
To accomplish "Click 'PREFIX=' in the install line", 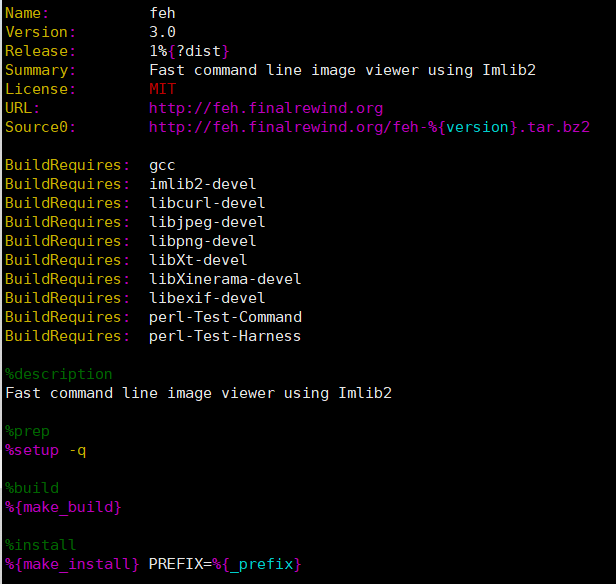I will tap(180, 564).
